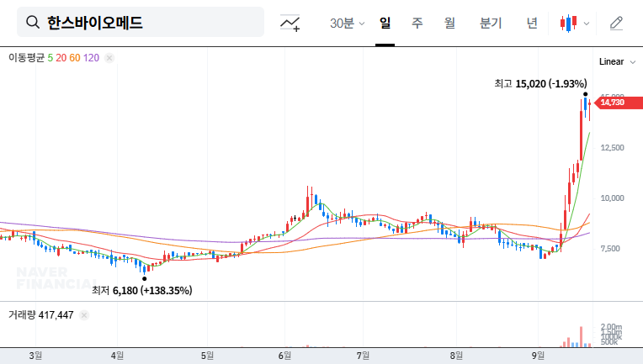The height and width of the screenshot is (364, 643).
Task: Click the candlestick chart type icon
Action: click(x=568, y=23)
